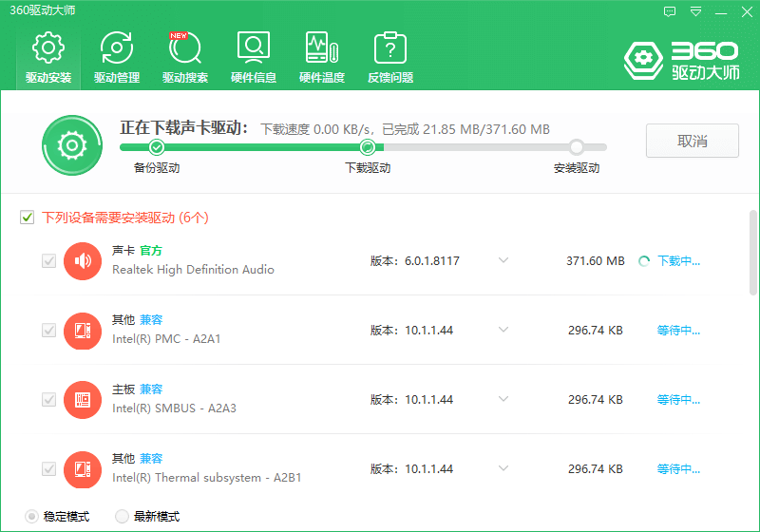The width and height of the screenshot is (760, 532).
Task: Click the large green gear progress icon
Action: (72, 145)
